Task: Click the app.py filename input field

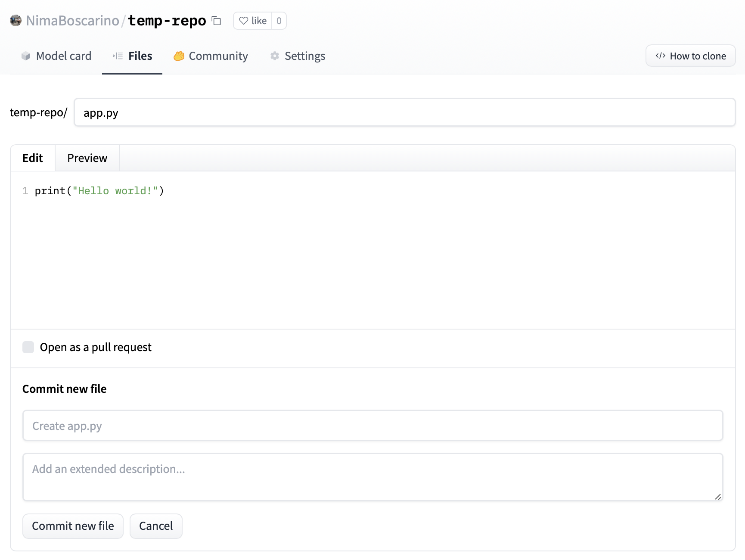Action: [404, 112]
